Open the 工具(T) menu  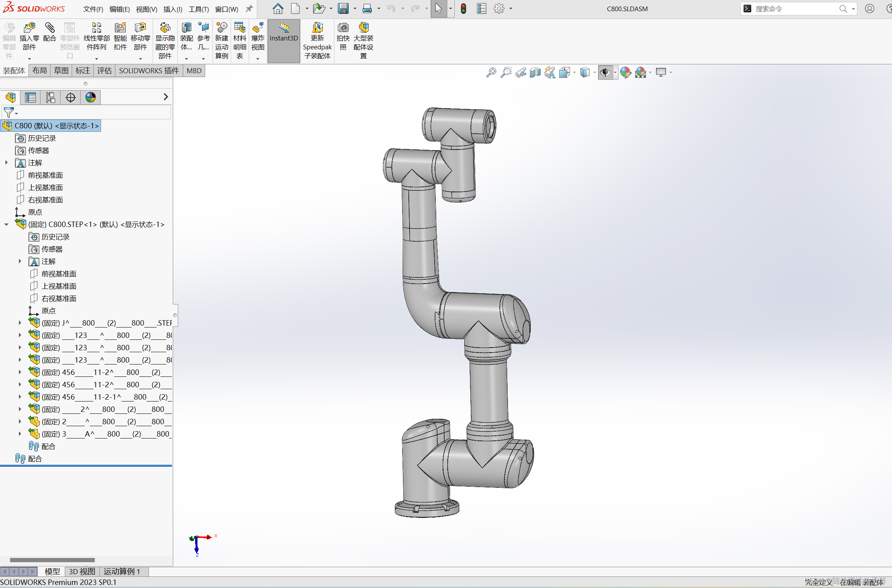198,9
